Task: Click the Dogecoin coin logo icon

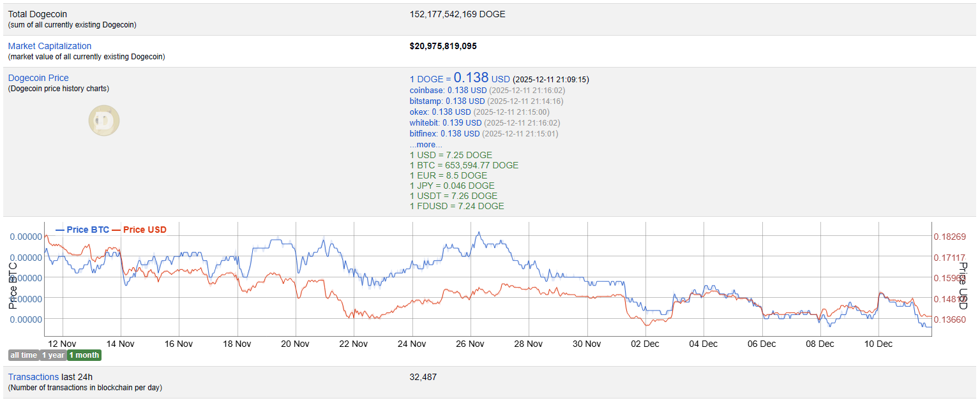Action: pyautogui.click(x=103, y=120)
